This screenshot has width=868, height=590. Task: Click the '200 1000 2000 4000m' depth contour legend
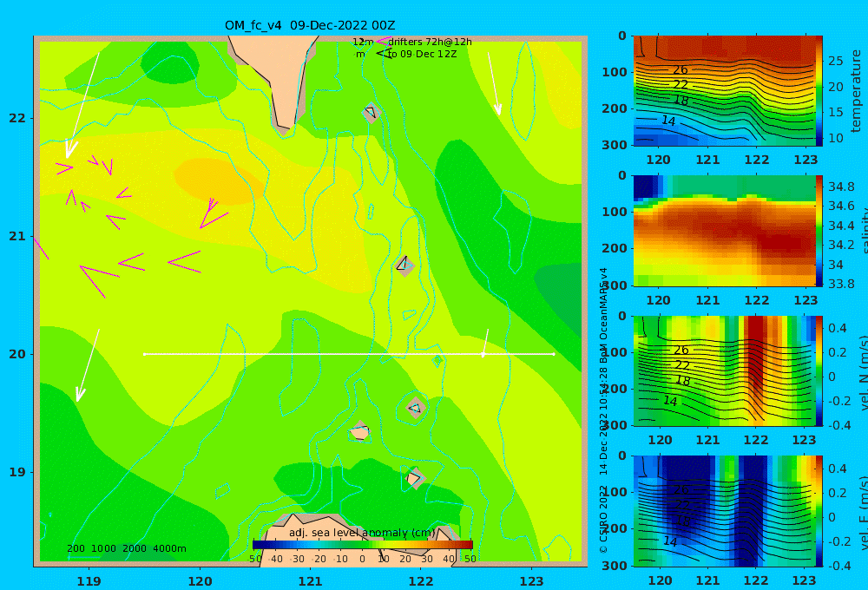coord(126,548)
